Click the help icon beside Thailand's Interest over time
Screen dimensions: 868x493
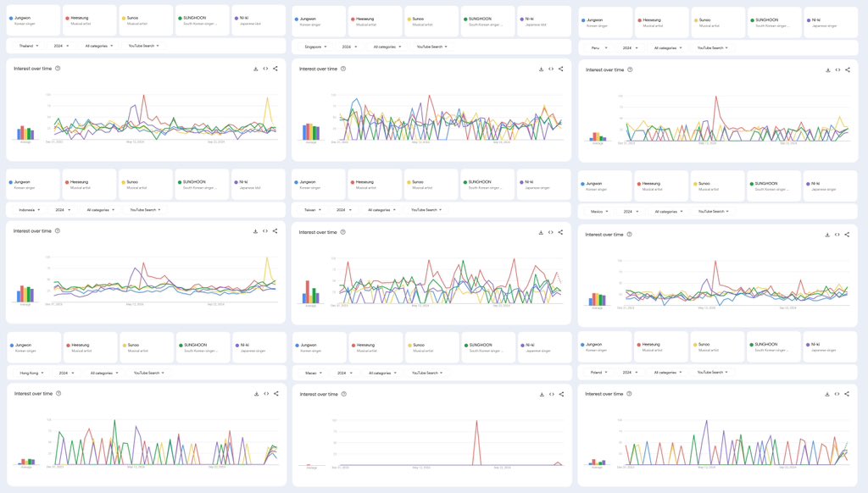[56, 68]
